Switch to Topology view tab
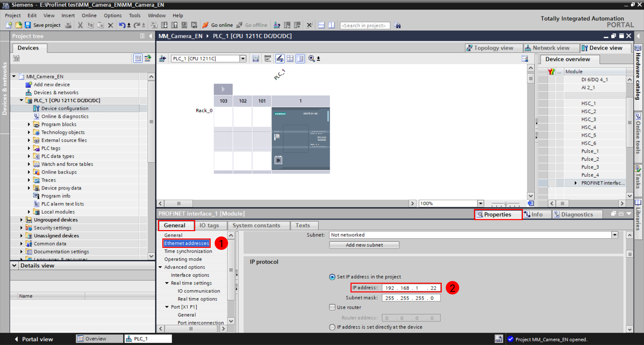 click(493, 48)
